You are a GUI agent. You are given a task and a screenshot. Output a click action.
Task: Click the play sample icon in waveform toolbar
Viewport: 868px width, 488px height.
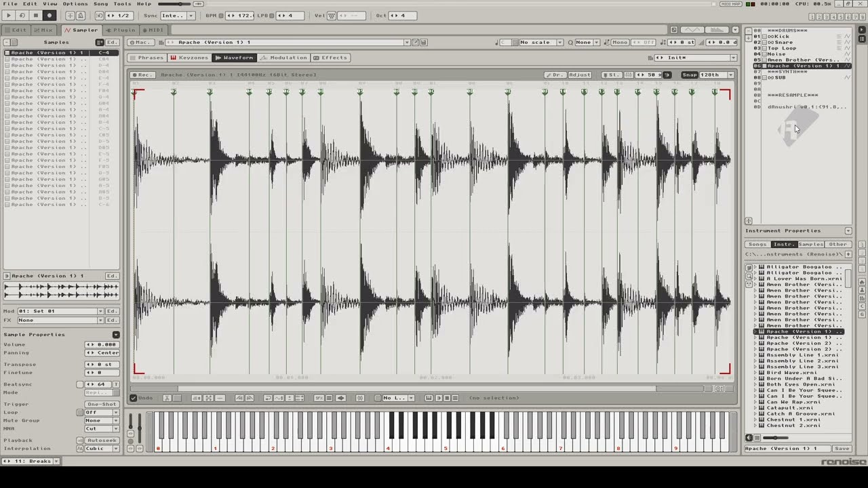point(438,398)
